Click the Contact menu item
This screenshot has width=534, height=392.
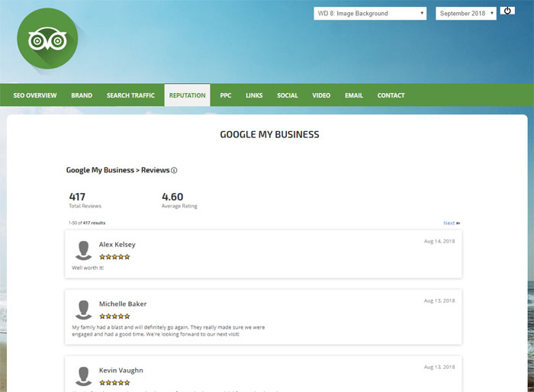(391, 95)
